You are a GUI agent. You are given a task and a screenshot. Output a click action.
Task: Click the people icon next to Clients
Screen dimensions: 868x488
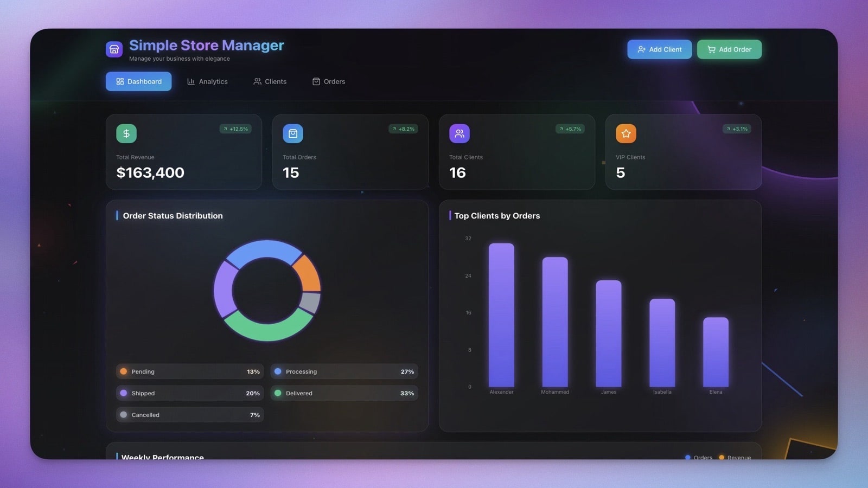click(x=257, y=81)
